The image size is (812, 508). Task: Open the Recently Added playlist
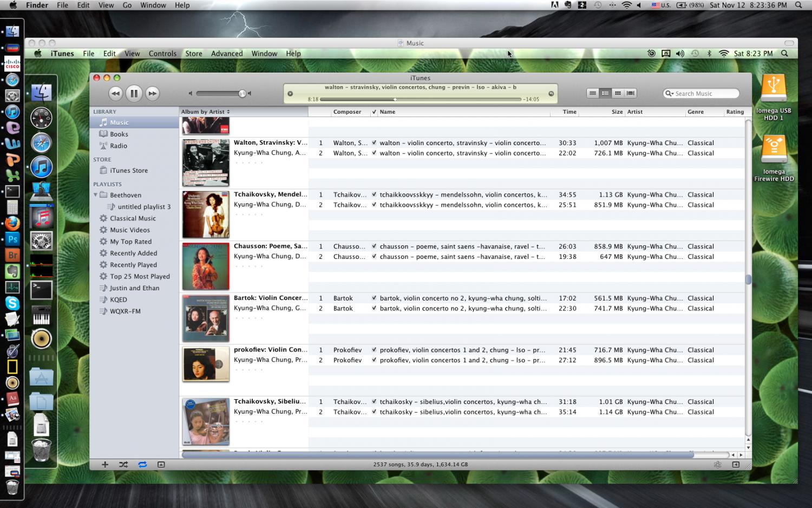(134, 253)
